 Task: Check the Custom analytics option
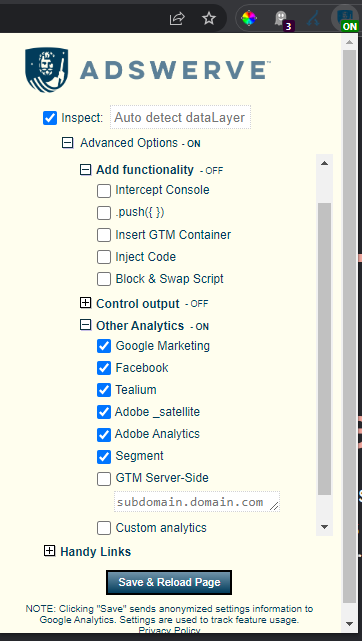click(x=104, y=529)
